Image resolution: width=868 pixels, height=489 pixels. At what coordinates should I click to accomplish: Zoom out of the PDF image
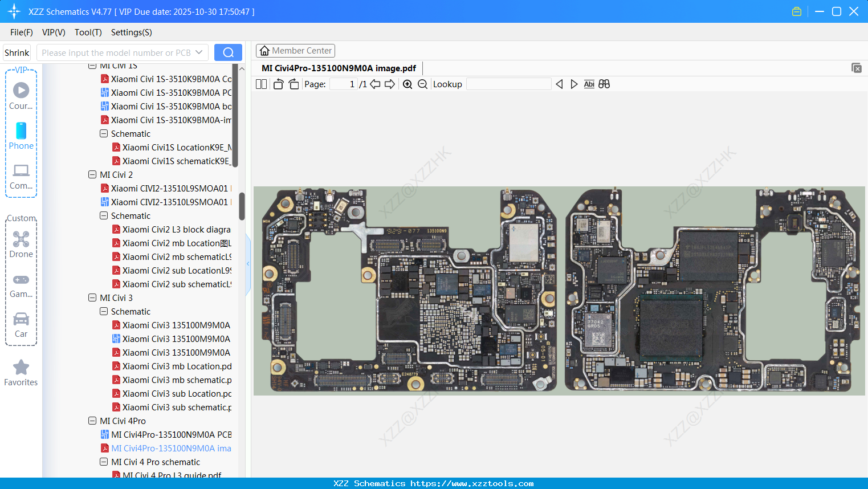[422, 84]
